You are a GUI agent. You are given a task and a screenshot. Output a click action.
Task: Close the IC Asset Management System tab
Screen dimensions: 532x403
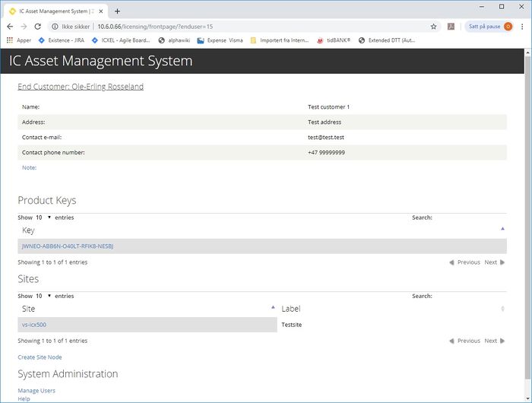pyautogui.click(x=101, y=11)
